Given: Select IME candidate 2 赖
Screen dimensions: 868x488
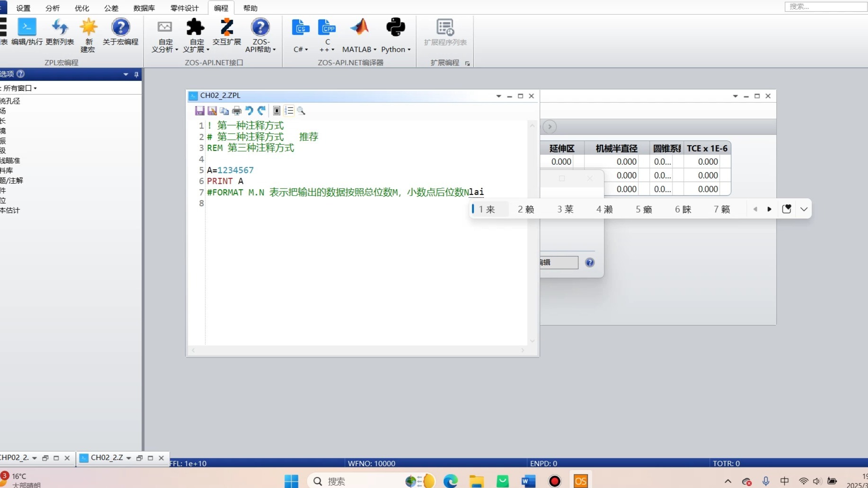Looking at the screenshot, I should tap(526, 209).
